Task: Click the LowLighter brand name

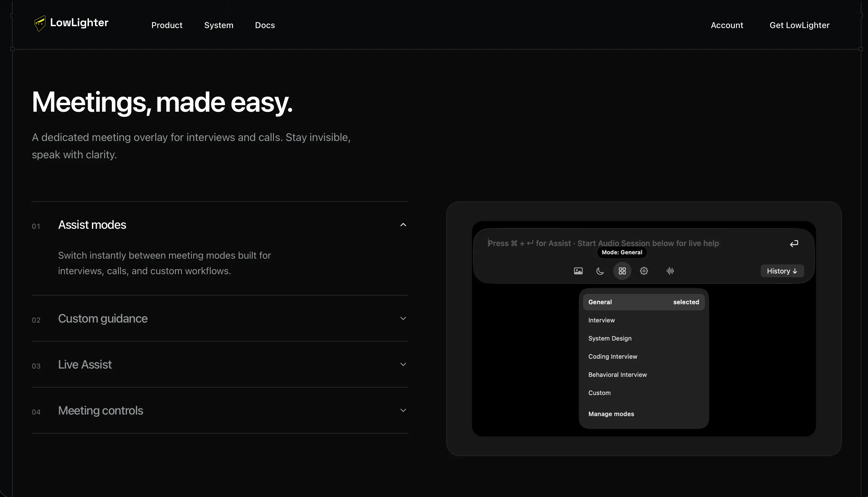Action: (x=79, y=22)
